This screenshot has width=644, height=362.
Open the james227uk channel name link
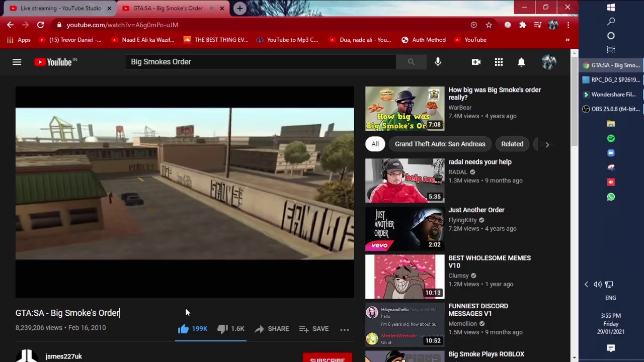point(64,356)
